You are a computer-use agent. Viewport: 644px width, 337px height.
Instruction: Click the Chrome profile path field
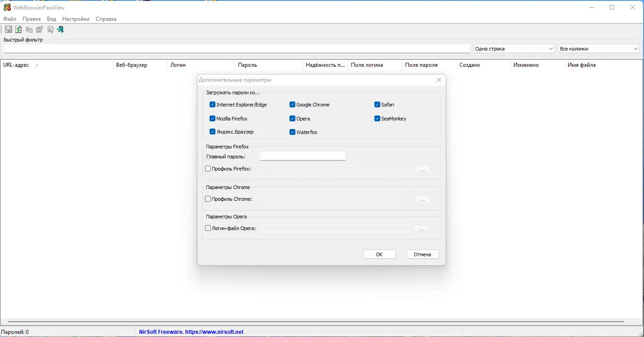click(336, 199)
